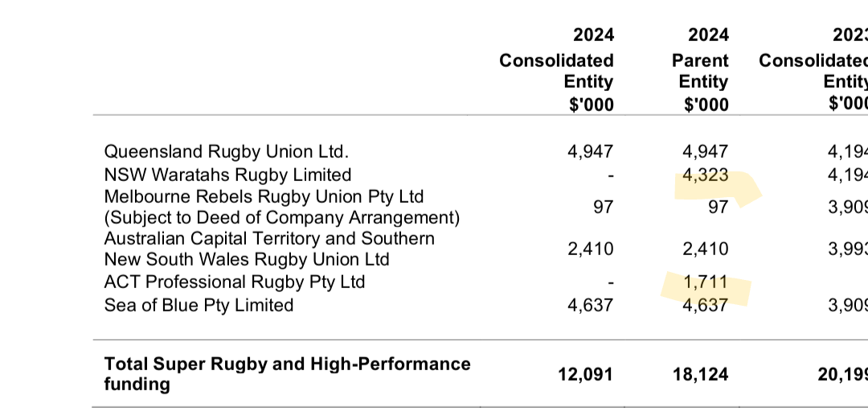Click Total Super Rugby and High-Performance funding
The height and width of the screenshot is (420, 868).
click(287, 373)
